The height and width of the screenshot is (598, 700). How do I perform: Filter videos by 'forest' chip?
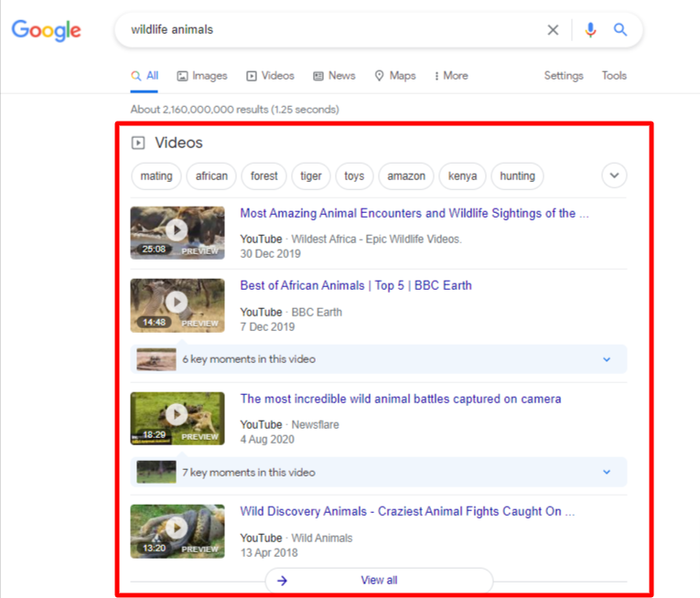pos(264,176)
